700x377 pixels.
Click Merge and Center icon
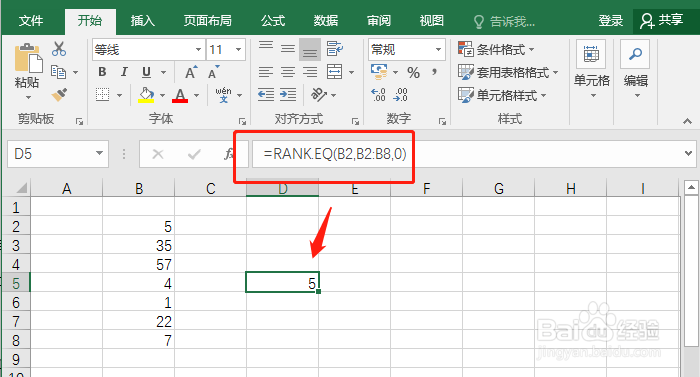[x=334, y=71]
